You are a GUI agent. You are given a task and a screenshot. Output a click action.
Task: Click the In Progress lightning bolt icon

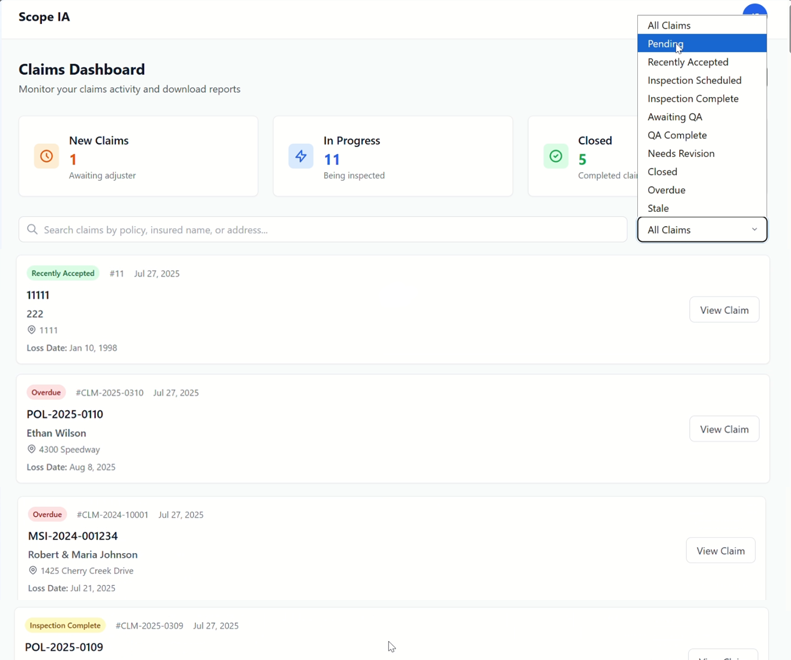click(301, 156)
